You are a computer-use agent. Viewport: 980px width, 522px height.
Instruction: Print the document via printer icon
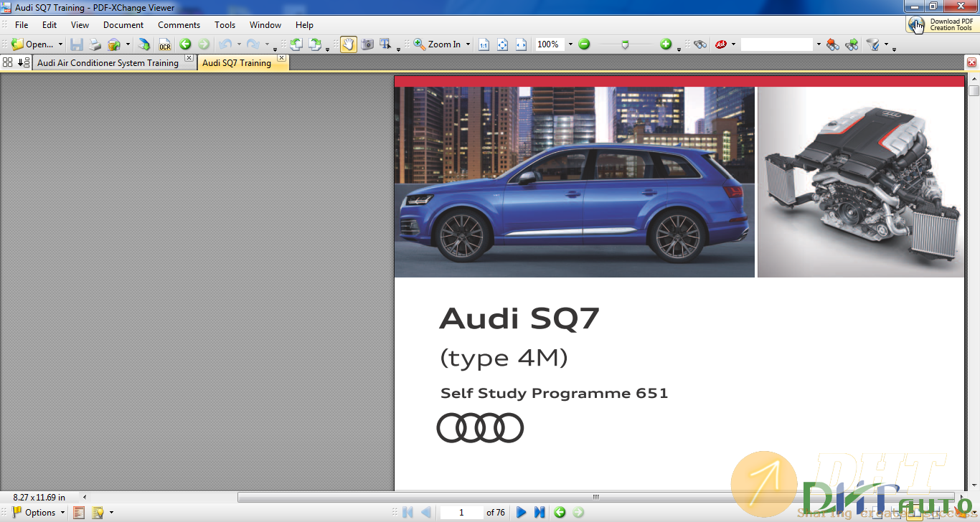pyautogui.click(x=95, y=44)
